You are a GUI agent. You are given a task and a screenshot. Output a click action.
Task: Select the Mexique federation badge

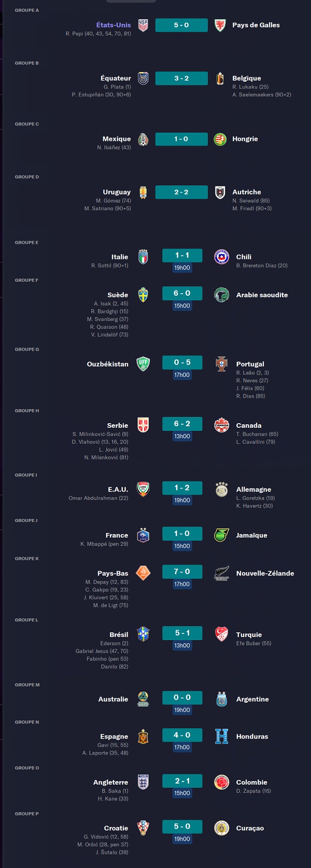point(143,139)
